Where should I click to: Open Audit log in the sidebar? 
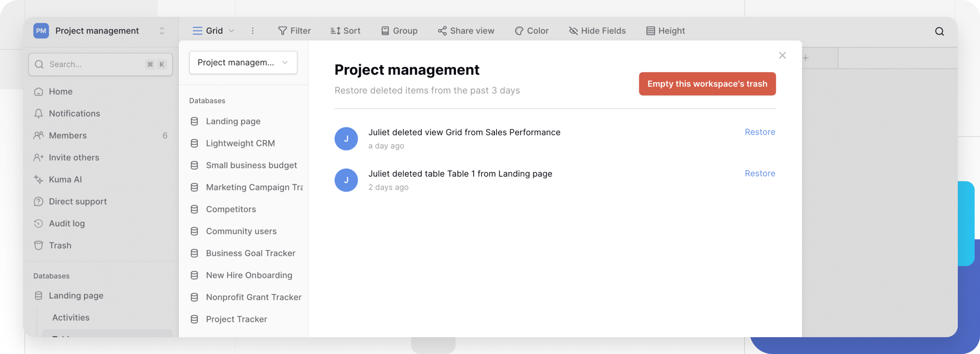click(67, 223)
